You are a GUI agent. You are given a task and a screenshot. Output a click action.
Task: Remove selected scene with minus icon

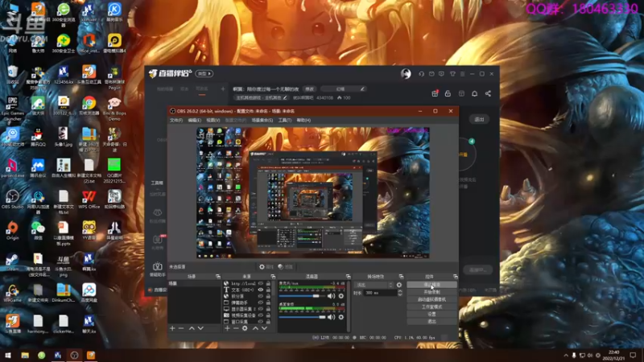[181, 328]
